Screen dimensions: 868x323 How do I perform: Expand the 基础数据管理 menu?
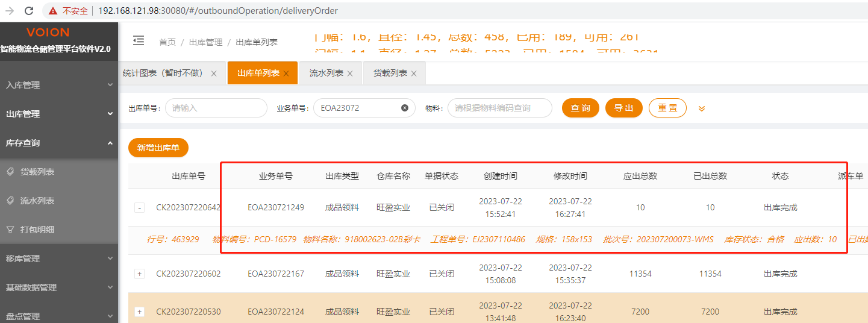(59, 287)
